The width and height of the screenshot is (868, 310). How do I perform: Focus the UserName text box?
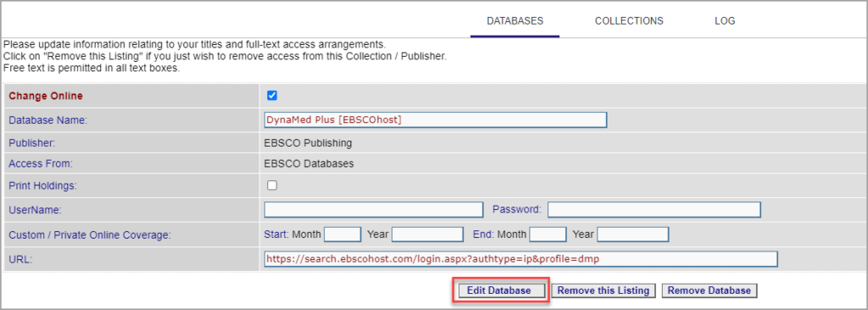(374, 210)
